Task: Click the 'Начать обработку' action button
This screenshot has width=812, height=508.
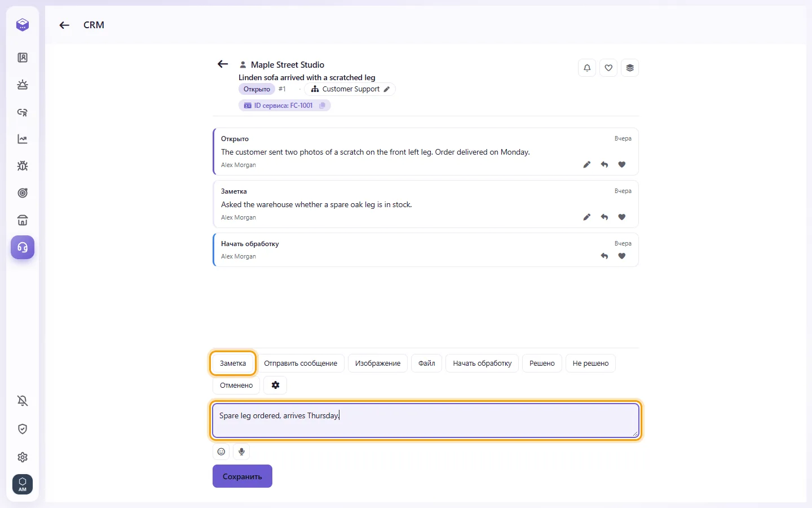Action: [482, 364]
